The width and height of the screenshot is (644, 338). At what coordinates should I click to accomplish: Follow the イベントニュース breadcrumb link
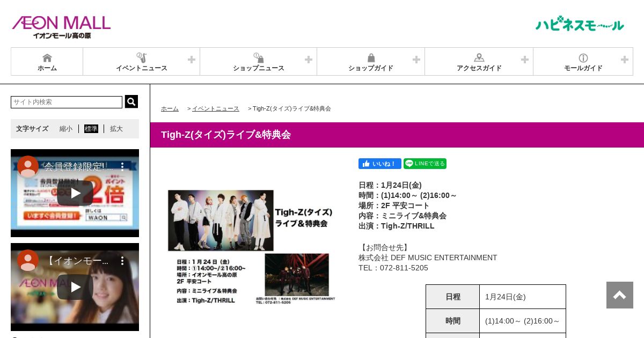[x=216, y=108]
